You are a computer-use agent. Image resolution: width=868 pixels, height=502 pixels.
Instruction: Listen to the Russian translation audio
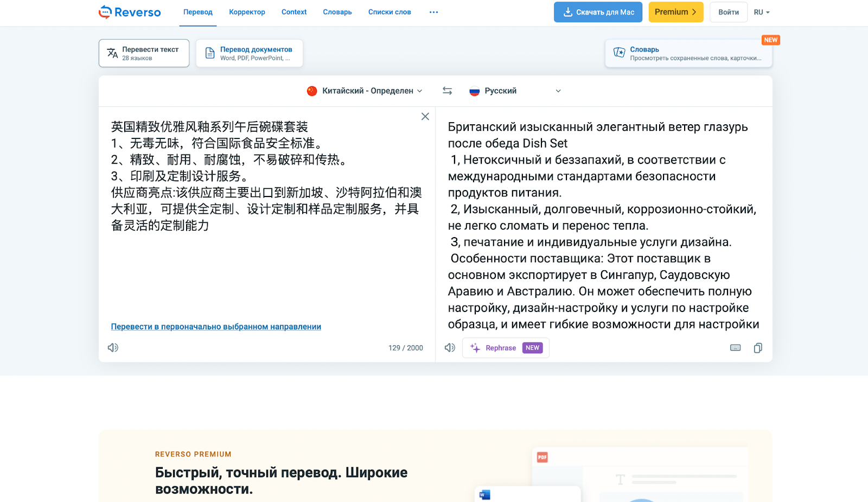[x=450, y=348]
